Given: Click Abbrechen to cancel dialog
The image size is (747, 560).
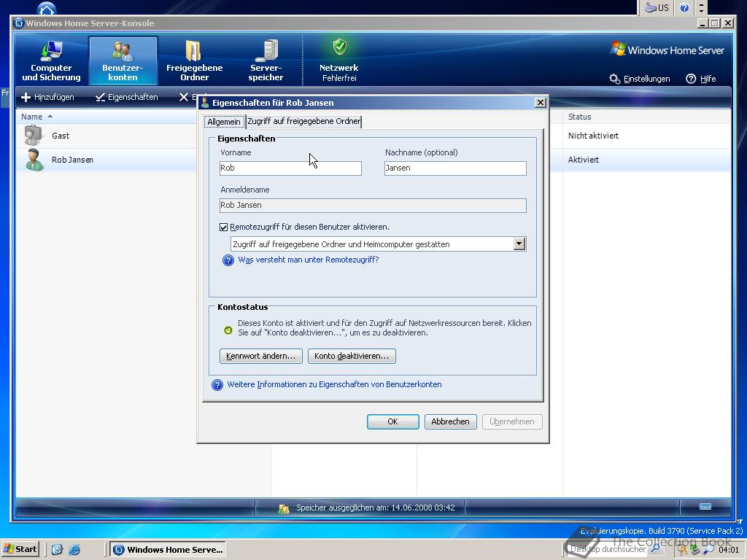Looking at the screenshot, I should coord(451,422).
